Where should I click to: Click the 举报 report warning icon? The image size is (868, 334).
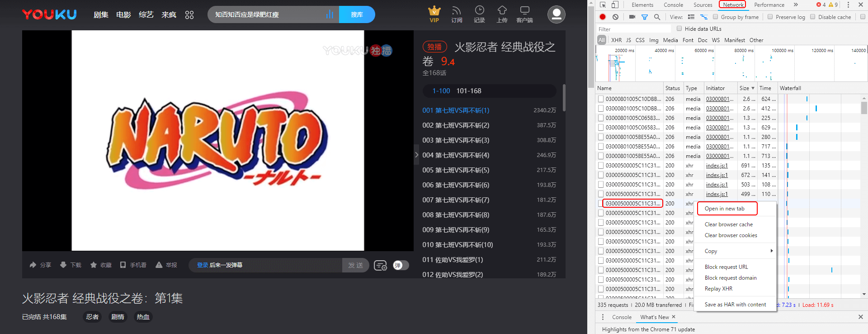159,265
